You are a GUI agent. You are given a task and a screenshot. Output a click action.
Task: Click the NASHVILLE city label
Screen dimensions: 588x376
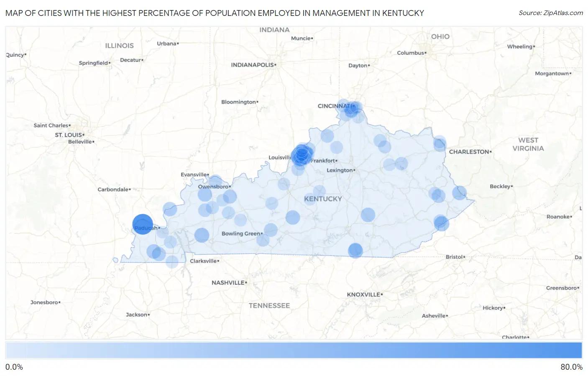pyautogui.click(x=228, y=283)
